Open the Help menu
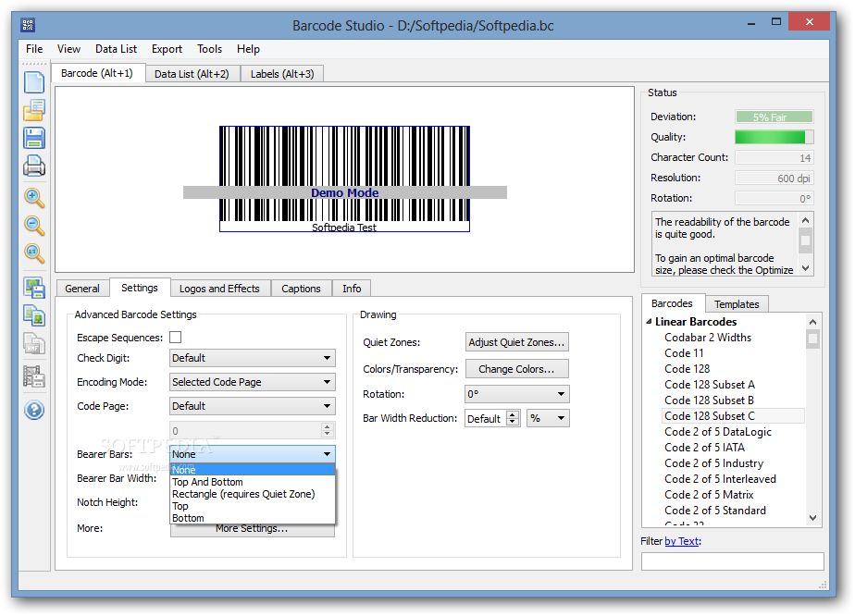 248,49
